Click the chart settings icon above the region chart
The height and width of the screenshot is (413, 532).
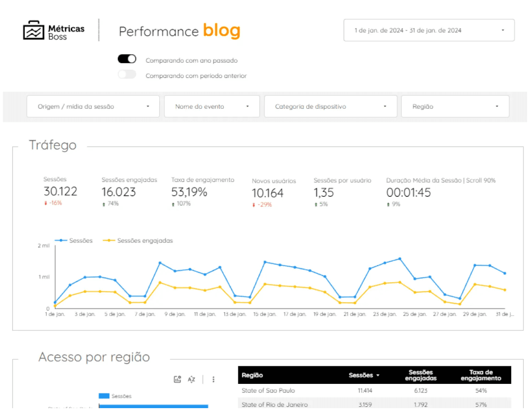click(178, 379)
